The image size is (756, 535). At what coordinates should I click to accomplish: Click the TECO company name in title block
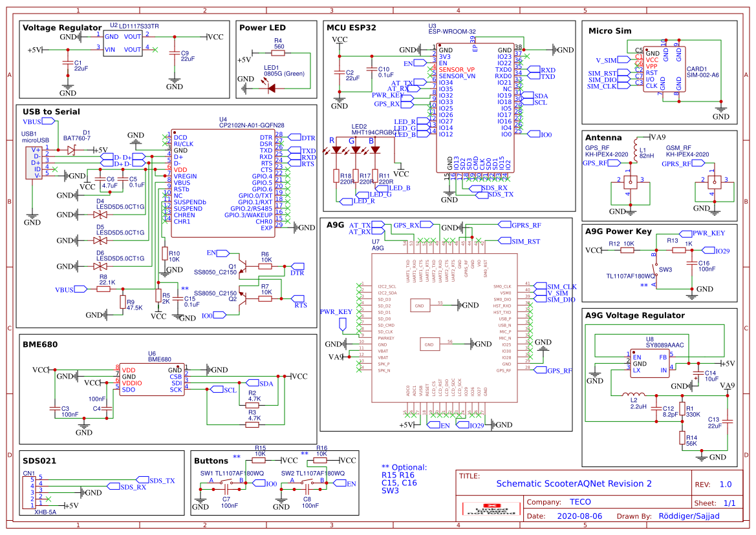pos(580,501)
